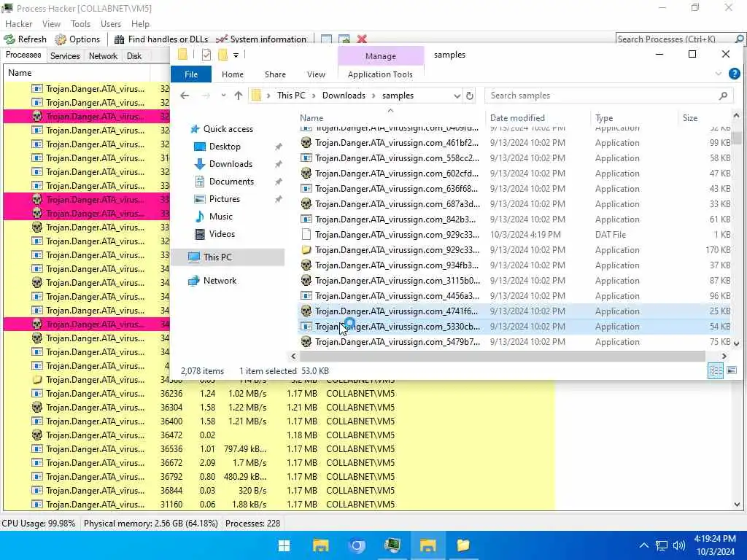Viewport: 747px width, 560px height.
Task: Click Downloads in address breadcrumb
Action: tap(344, 96)
